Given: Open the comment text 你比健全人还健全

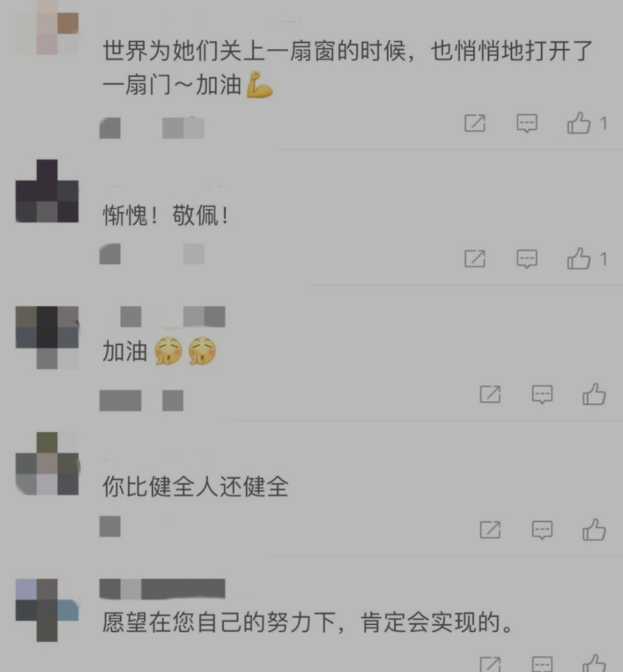Looking at the screenshot, I should pyautogui.click(x=196, y=487).
